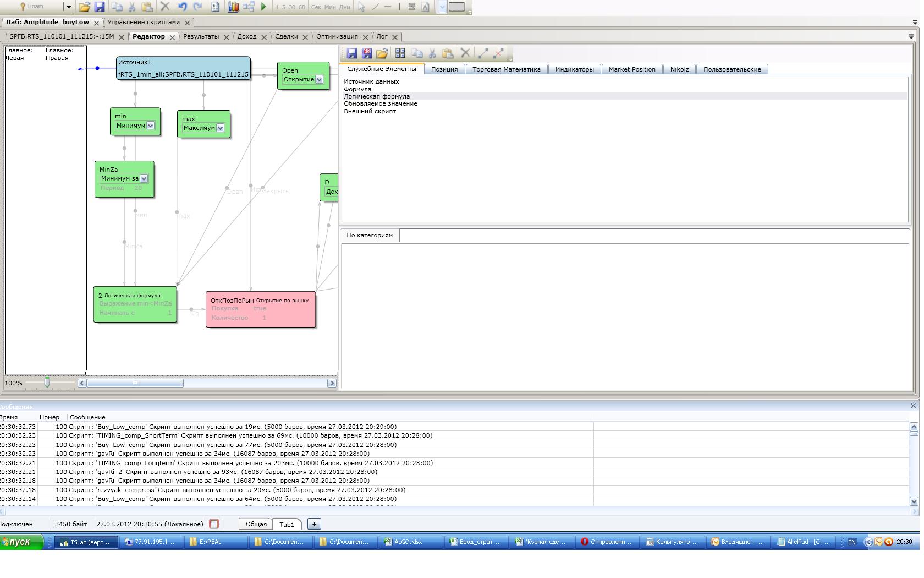Viewport: 924px width, 578px height.
Task: Click the open folder icon in main toolbar
Action: pos(84,7)
